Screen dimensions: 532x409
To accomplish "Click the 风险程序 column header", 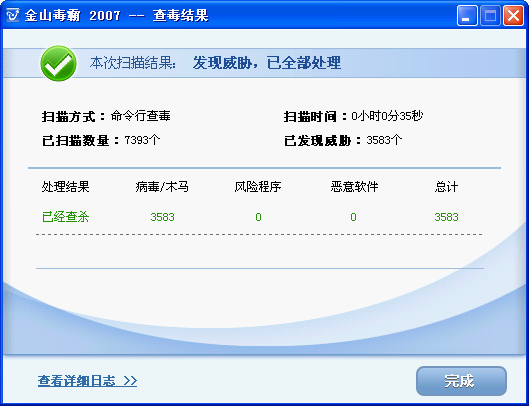I will (258, 187).
